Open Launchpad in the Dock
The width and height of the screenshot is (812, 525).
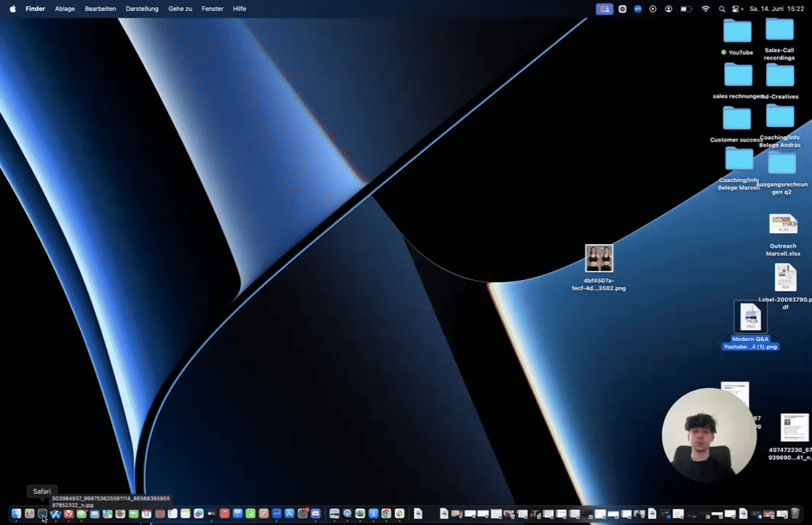tap(29, 514)
